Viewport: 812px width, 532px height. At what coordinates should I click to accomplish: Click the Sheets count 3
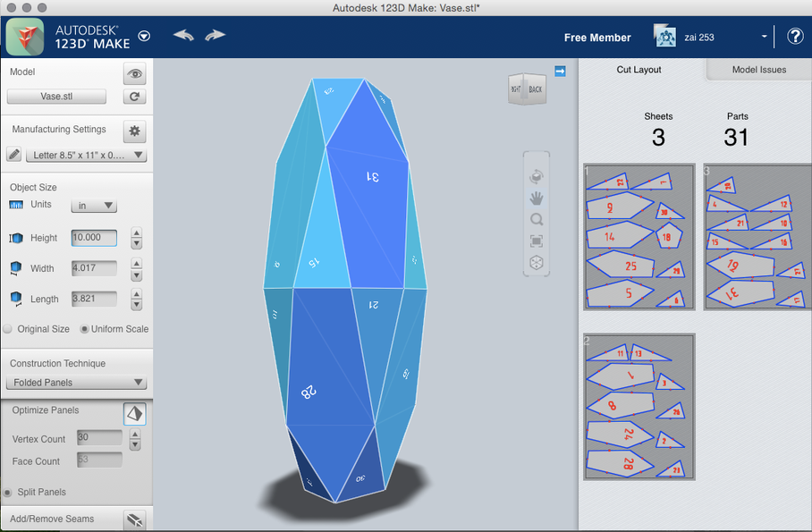click(x=658, y=138)
